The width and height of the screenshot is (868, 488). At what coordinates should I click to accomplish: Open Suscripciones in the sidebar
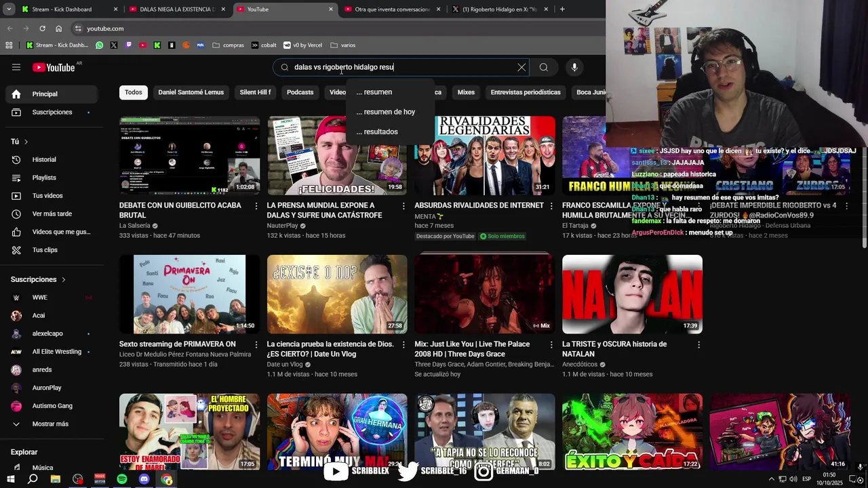tap(53, 112)
